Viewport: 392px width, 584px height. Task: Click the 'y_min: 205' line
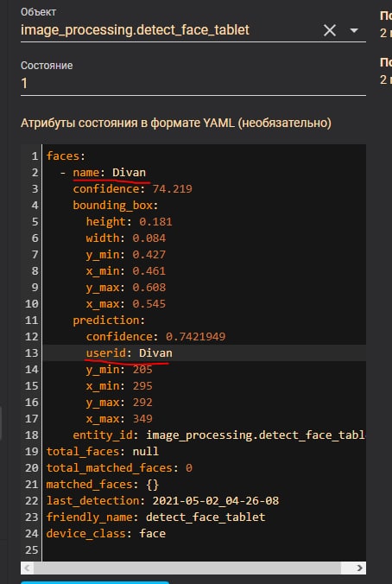click(119, 369)
